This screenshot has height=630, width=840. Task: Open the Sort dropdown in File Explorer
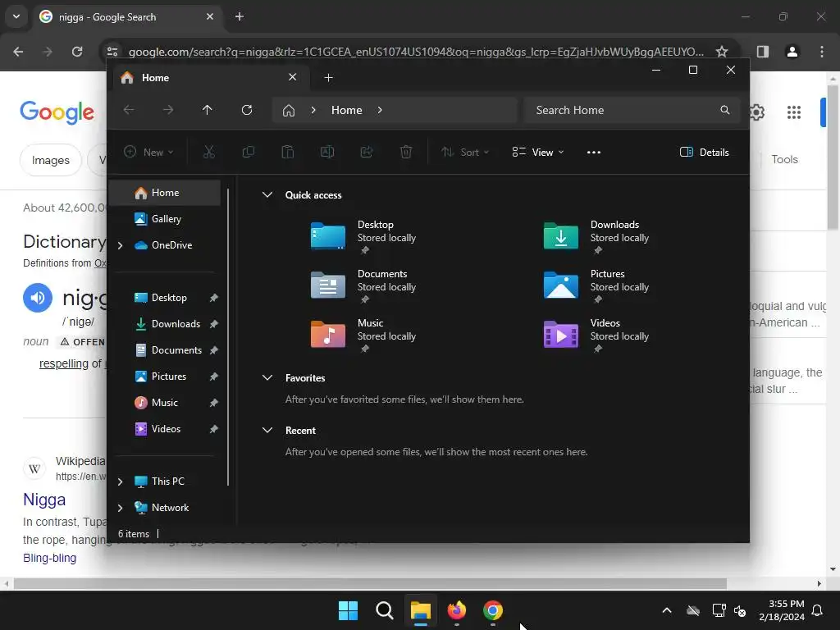(465, 152)
